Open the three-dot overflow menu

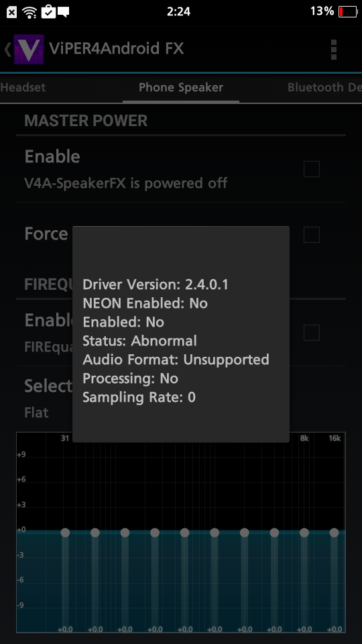(334, 50)
